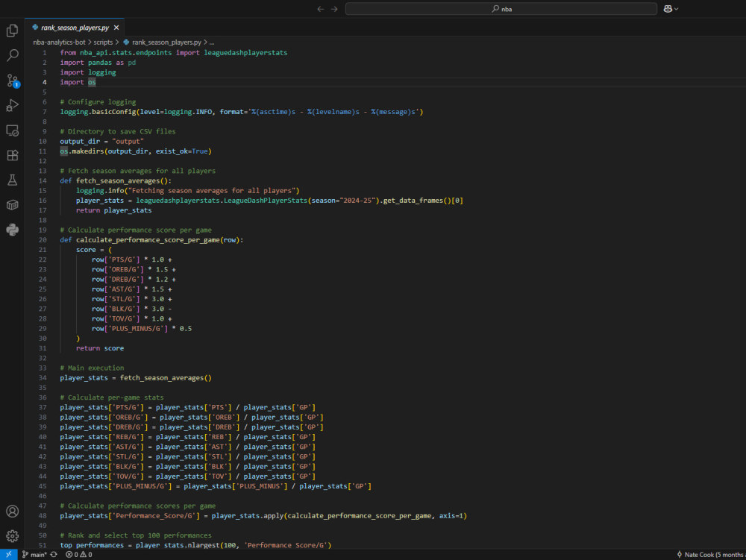Open Source Control view with pending change badge
This screenshot has width=746, height=560.
click(13, 81)
